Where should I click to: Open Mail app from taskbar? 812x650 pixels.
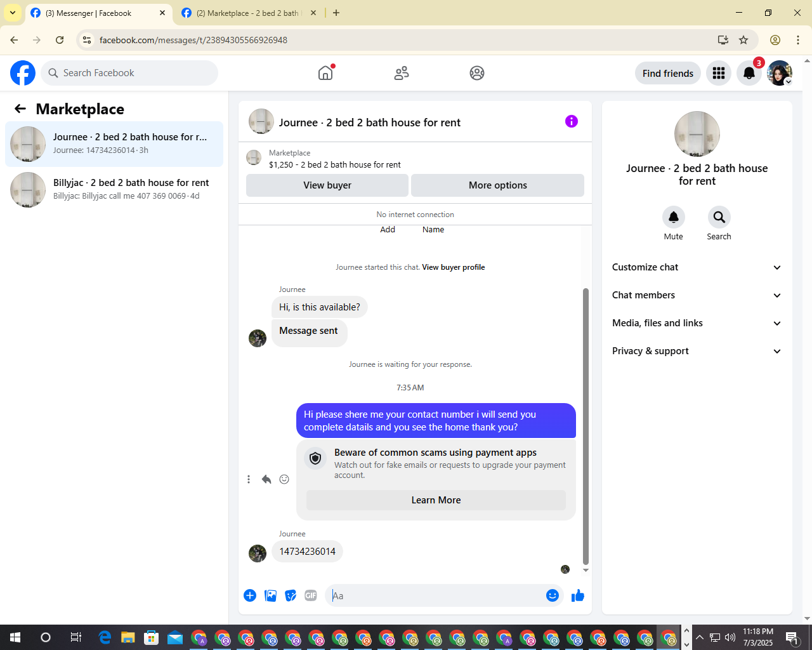[175, 637]
